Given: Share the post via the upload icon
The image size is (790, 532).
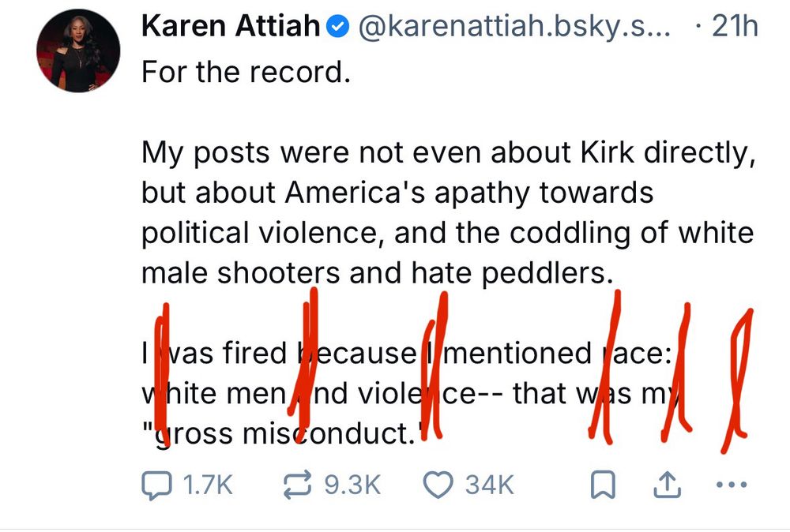Looking at the screenshot, I should 668,482.
